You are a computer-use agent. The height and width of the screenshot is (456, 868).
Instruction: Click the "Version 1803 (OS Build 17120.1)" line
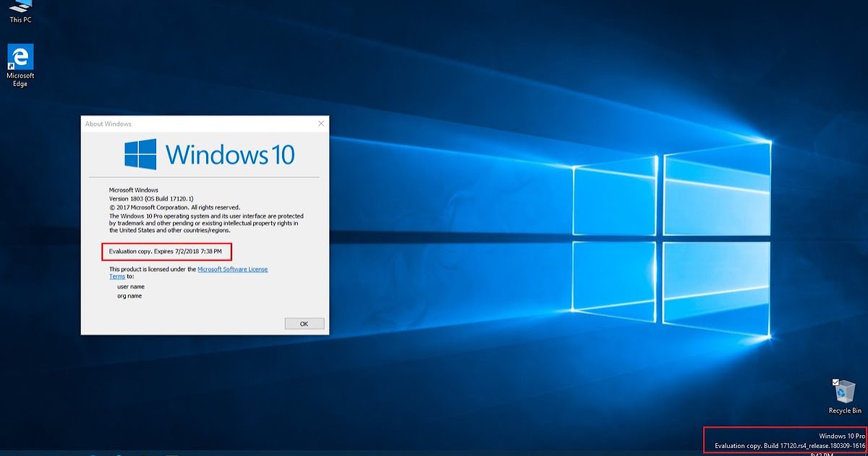tap(151, 198)
